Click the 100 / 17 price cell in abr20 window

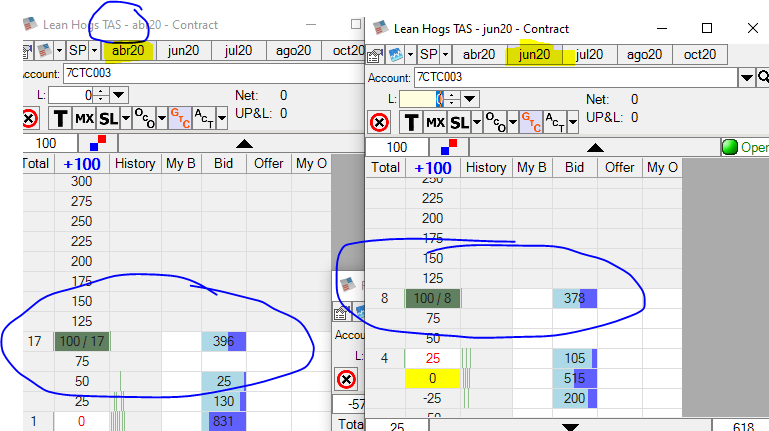click(82, 341)
